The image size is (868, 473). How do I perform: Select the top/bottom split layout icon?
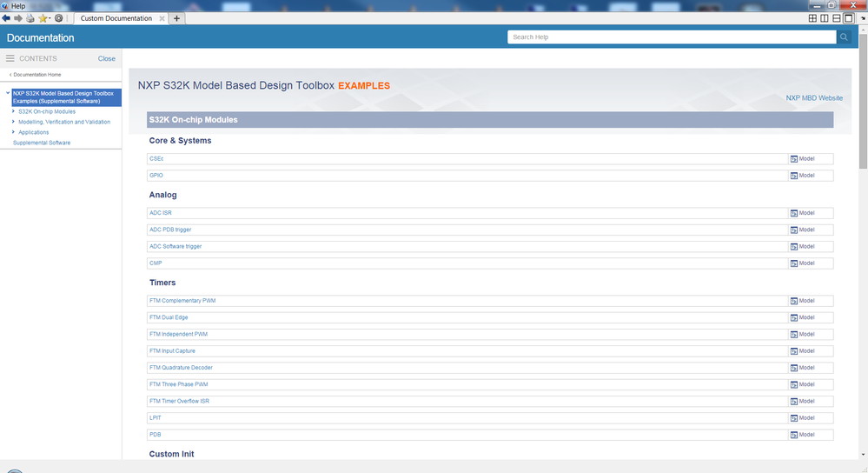click(x=837, y=18)
